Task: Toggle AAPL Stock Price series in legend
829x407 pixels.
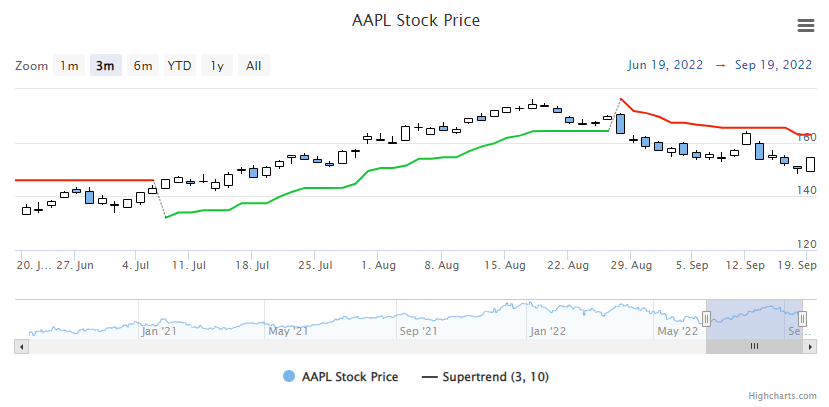Action: pyautogui.click(x=340, y=377)
